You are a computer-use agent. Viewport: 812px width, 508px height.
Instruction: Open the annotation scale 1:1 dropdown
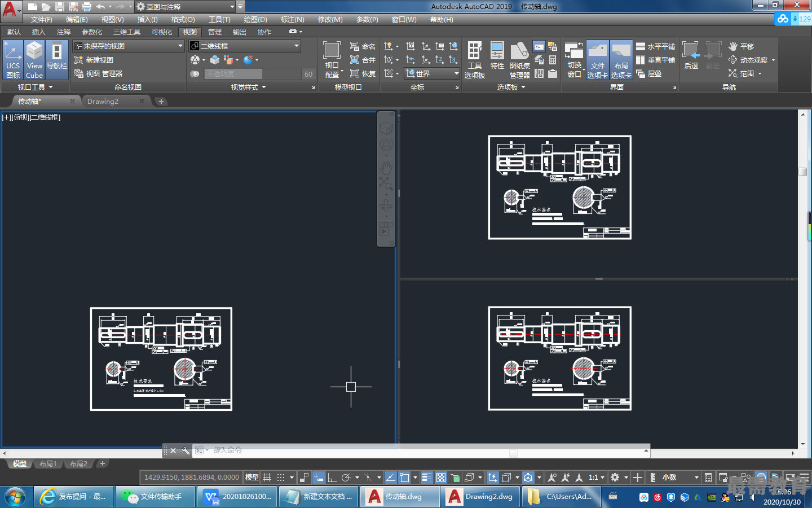pyautogui.click(x=596, y=477)
